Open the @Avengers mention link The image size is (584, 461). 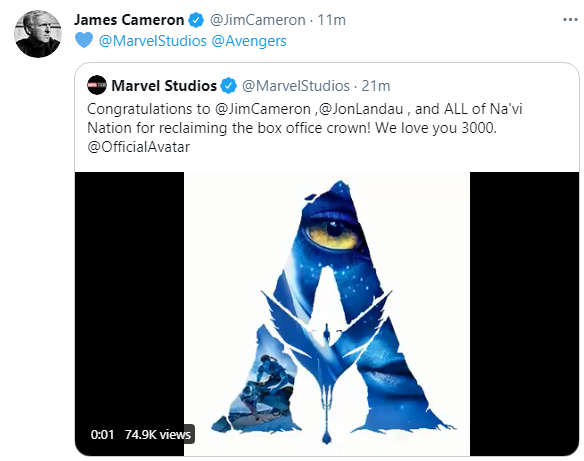(x=249, y=41)
